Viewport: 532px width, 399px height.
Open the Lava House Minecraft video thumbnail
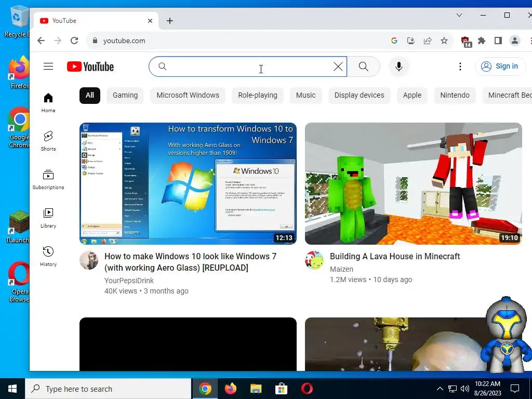[413, 183]
